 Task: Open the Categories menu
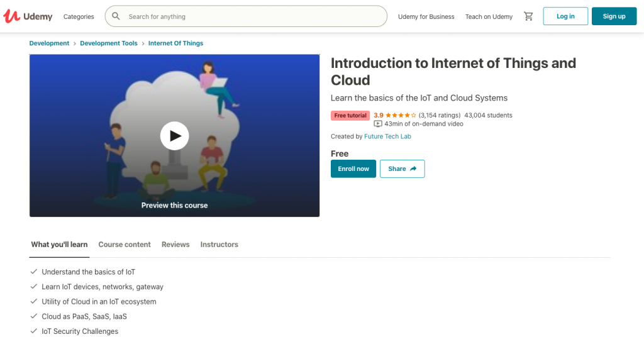79,17
